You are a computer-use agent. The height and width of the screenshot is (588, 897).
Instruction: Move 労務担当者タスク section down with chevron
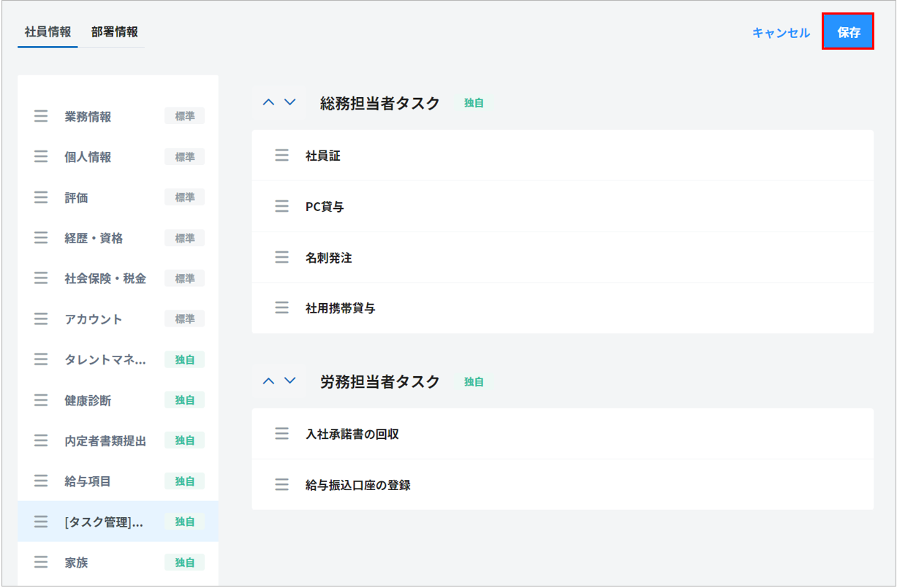click(x=290, y=381)
